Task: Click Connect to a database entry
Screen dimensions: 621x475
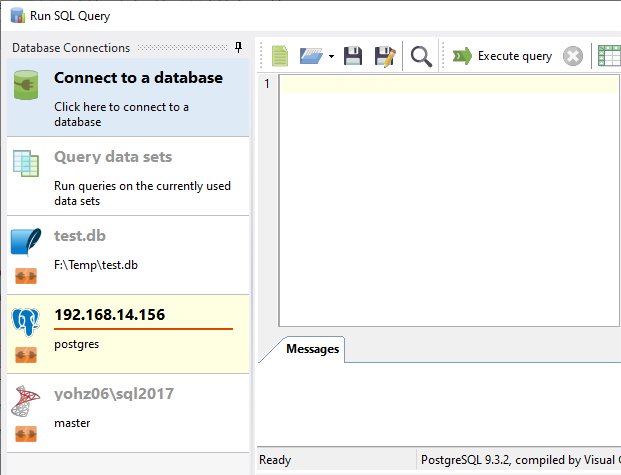Action: [x=128, y=97]
